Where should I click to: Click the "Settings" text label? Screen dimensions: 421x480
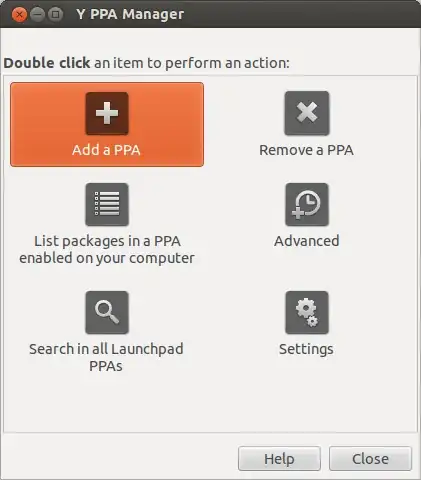coord(306,349)
